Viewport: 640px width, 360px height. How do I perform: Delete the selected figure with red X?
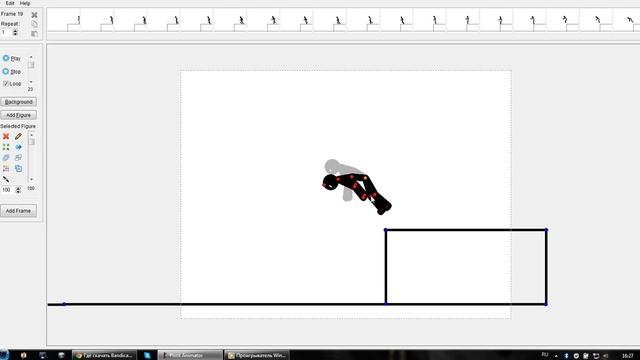point(6,136)
